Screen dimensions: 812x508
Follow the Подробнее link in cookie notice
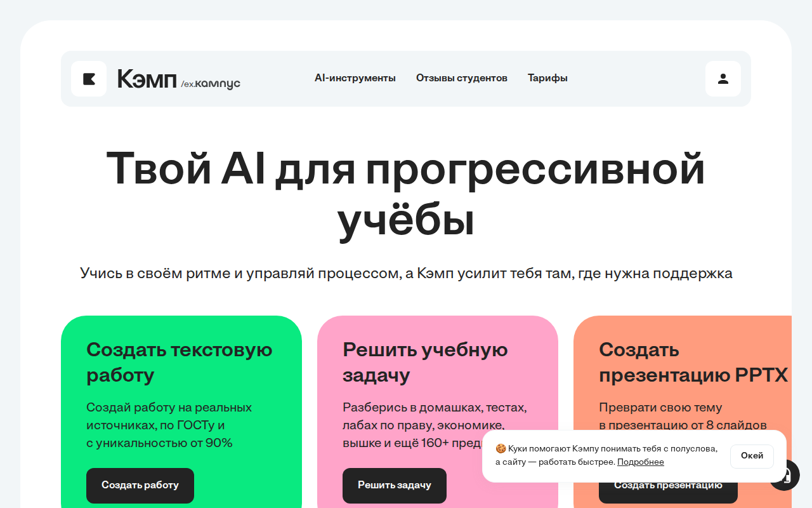[x=641, y=462]
